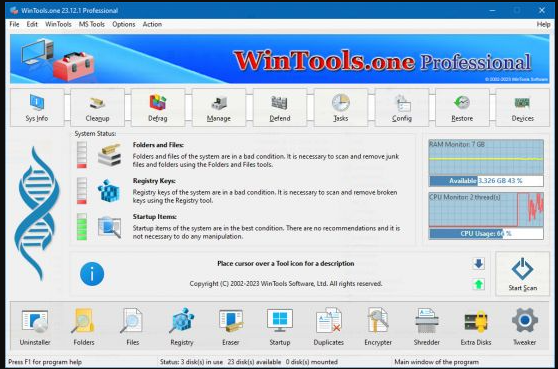Click the 'Folders and Files:' heading

(158, 145)
